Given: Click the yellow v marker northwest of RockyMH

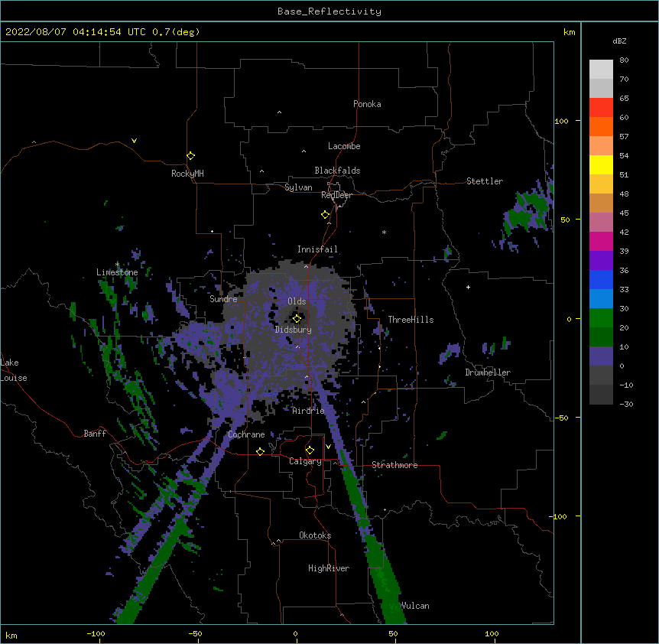Looking at the screenshot, I should click(134, 141).
